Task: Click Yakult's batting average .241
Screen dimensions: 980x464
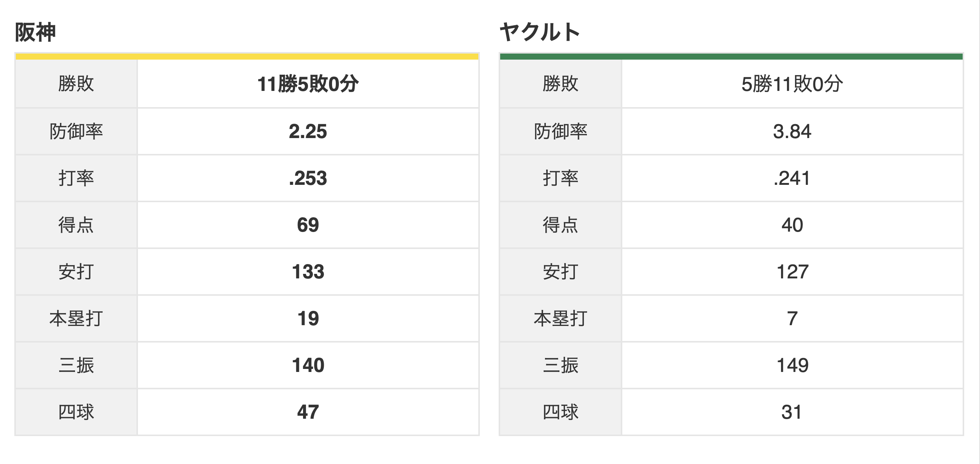Action: point(792,178)
